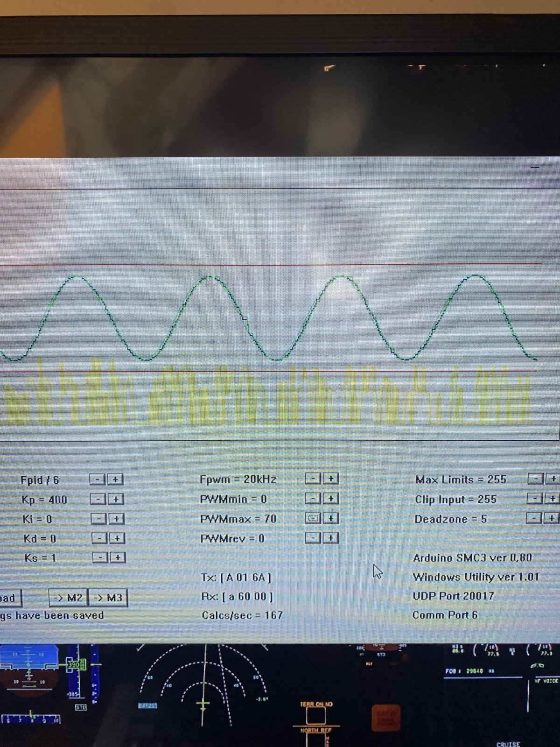Screen dimensions: 560x747
Task: Increase Kd using its plus button
Action: (117, 538)
